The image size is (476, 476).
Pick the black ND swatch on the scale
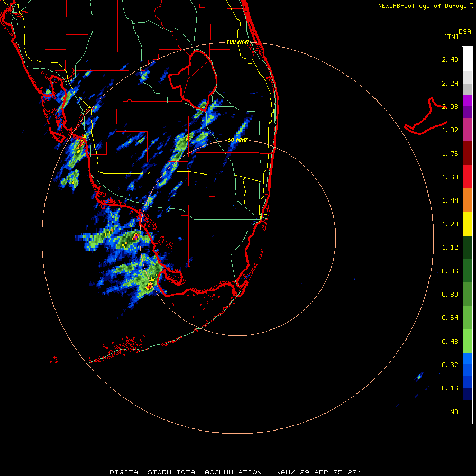click(467, 411)
